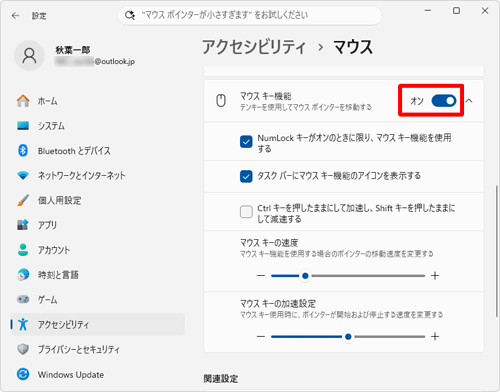Screen dimensions: 500x392
Task: Increase マウス キーの速度 with plus button
Action: point(435,276)
